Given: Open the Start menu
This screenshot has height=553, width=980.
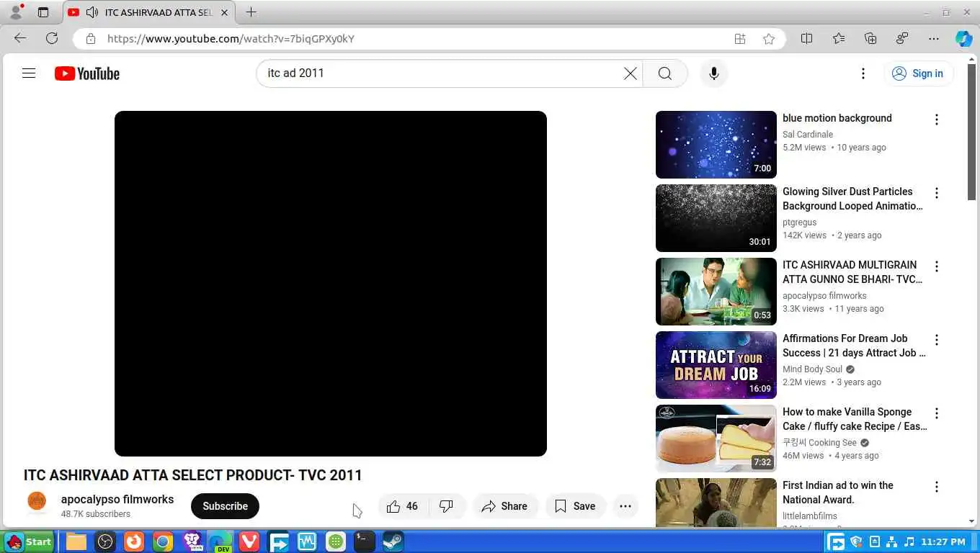Looking at the screenshot, I should pos(29,541).
